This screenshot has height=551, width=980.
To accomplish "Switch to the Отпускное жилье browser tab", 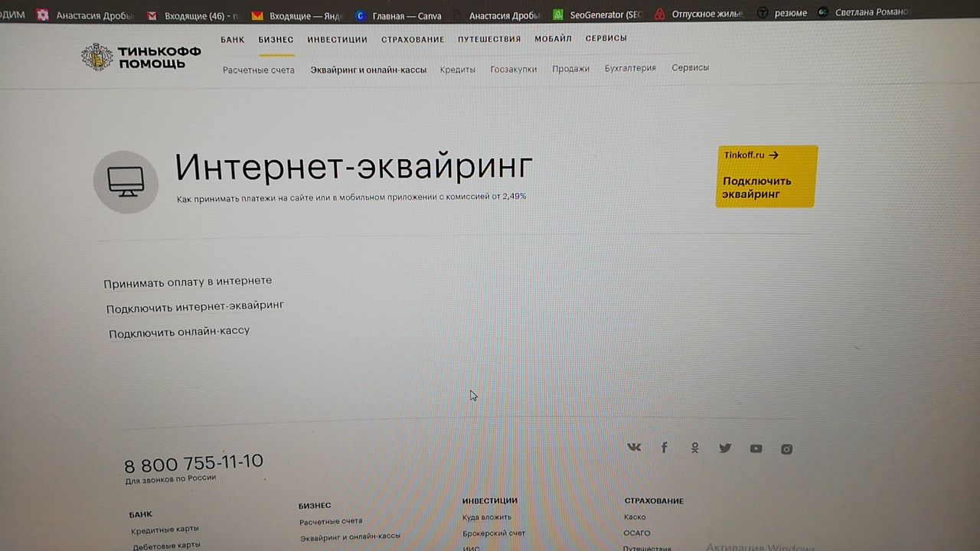I will pos(698,14).
